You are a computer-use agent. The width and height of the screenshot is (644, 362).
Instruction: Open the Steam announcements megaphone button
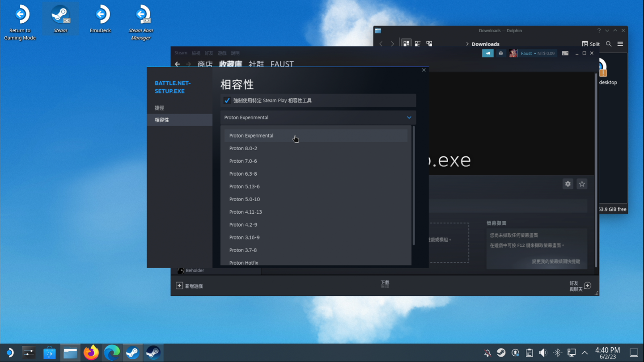(487, 53)
